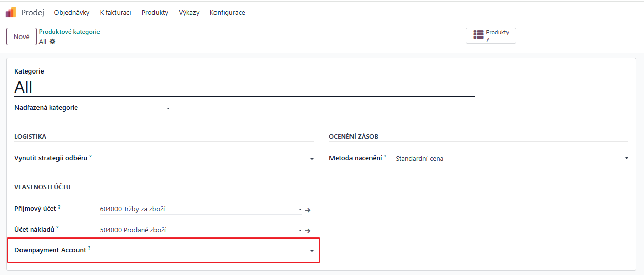Screen dimensions: 644x275
Task: Expand the Downpayment Account dropdown
Action: coord(311,251)
